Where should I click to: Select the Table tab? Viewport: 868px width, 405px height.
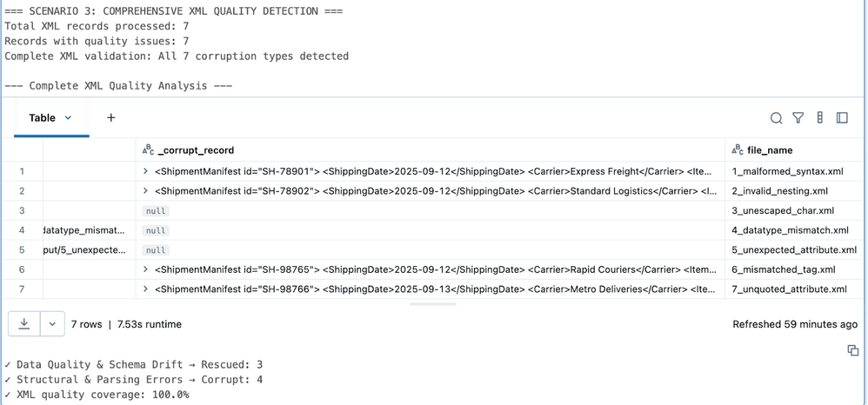click(x=42, y=118)
